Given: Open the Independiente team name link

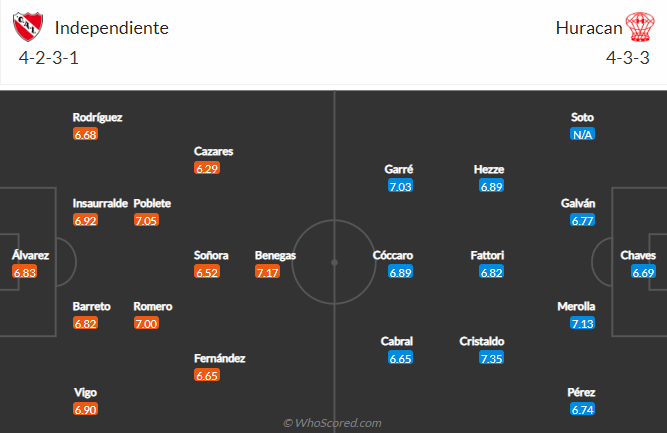Looking at the screenshot, I should pyautogui.click(x=111, y=28).
